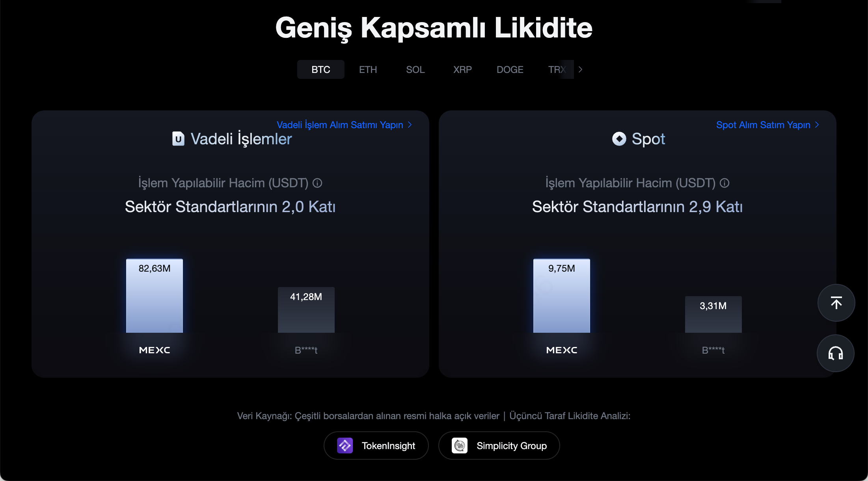Click the B****t 3,31M spot bar
This screenshot has width=868, height=481.
pos(713,314)
